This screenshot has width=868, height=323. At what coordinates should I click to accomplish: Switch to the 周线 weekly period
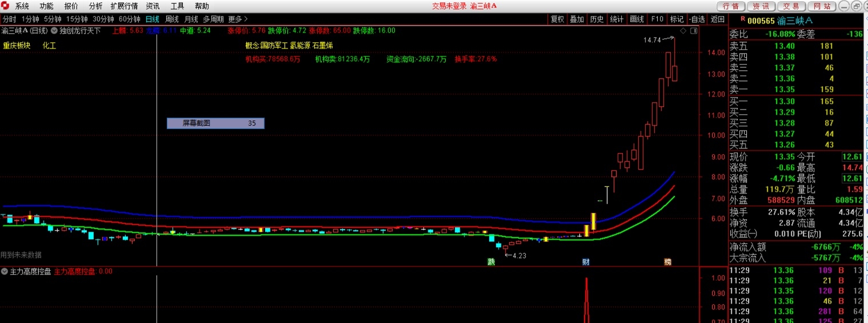(x=172, y=19)
